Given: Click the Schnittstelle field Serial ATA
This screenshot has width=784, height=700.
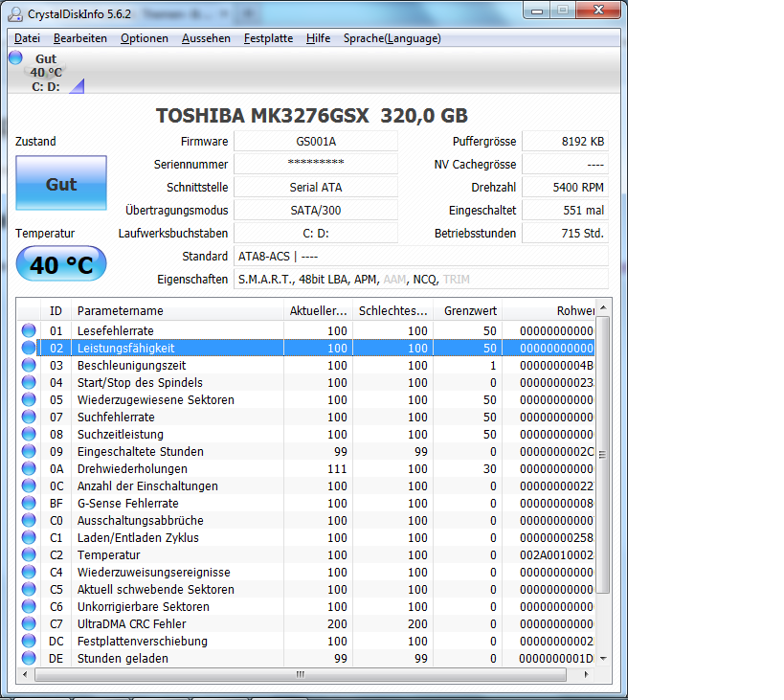Looking at the screenshot, I should (x=316, y=187).
